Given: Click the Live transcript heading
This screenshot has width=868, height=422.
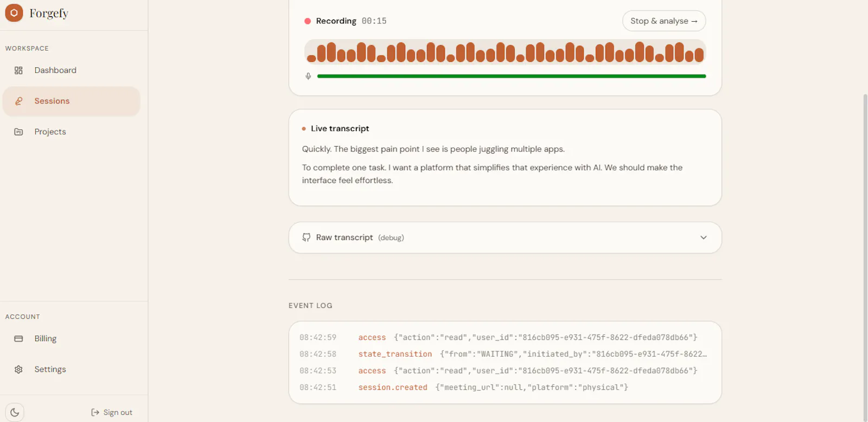Looking at the screenshot, I should [340, 129].
